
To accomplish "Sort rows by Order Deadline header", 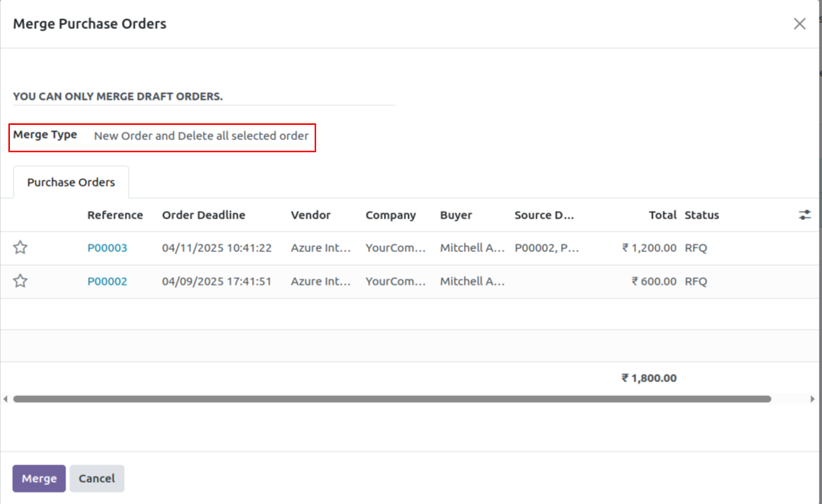I will point(203,215).
